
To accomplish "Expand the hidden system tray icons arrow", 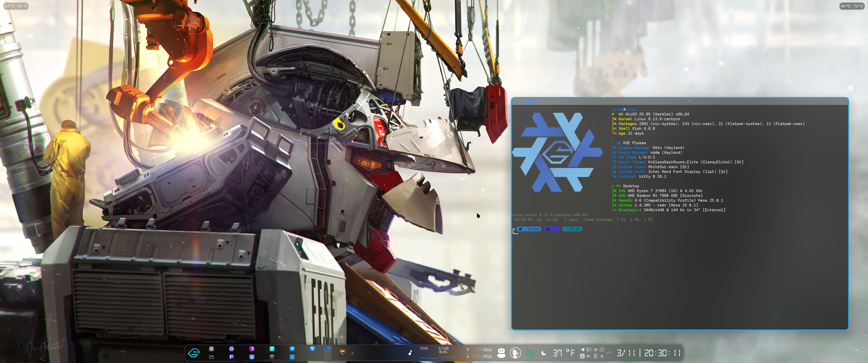I will (609, 353).
